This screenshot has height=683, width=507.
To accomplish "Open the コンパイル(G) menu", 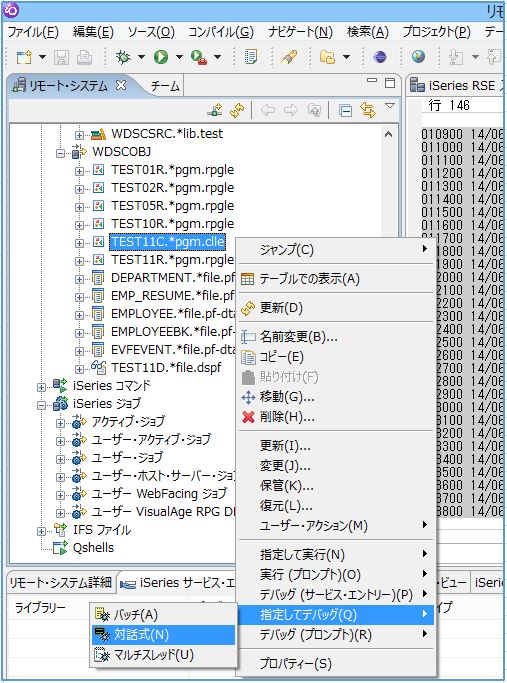I will (x=221, y=32).
